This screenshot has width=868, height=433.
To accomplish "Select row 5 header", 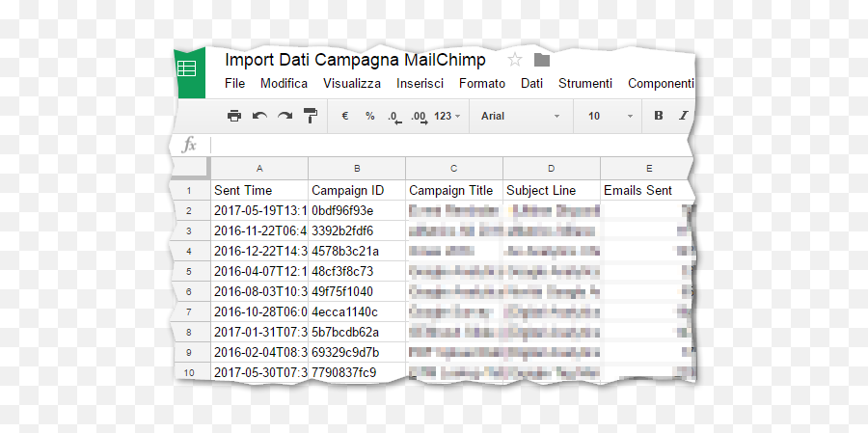I will pyautogui.click(x=192, y=271).
